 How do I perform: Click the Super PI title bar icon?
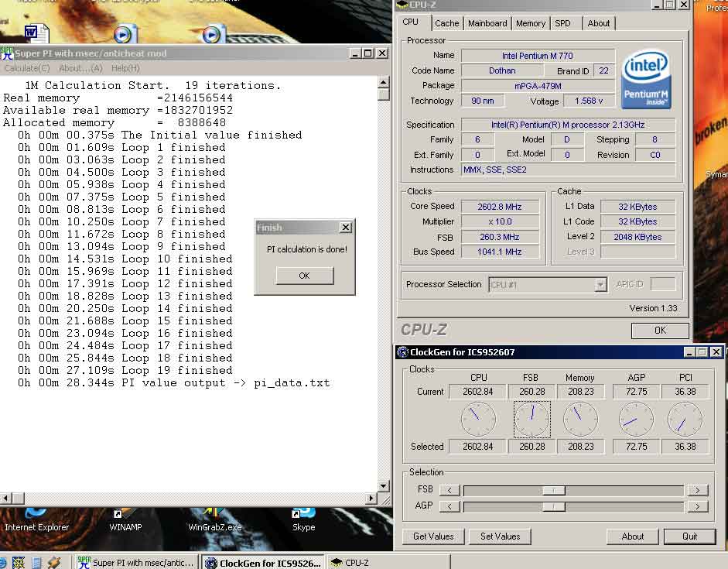tap(7, 53)
